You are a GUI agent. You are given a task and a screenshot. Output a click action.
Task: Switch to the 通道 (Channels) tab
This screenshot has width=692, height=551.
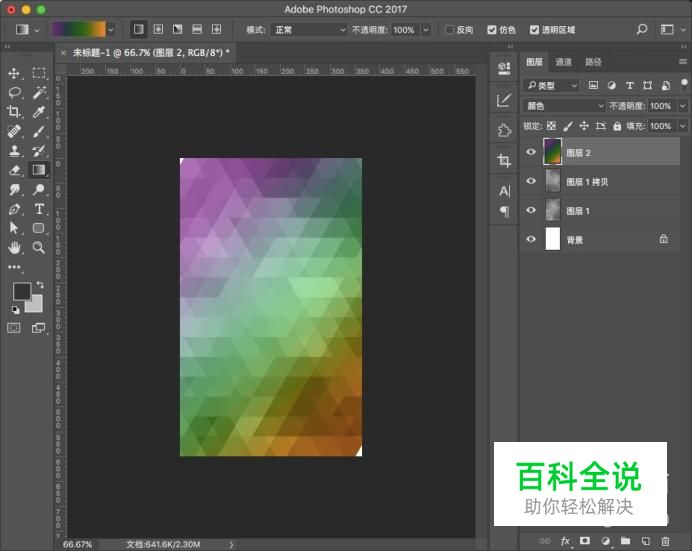click(x=564, y=62)
